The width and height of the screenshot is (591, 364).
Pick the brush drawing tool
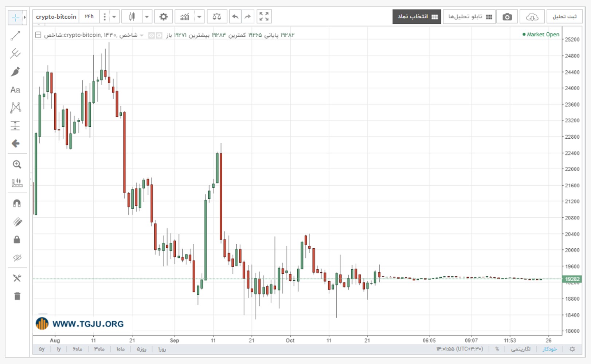pos(15,72)
